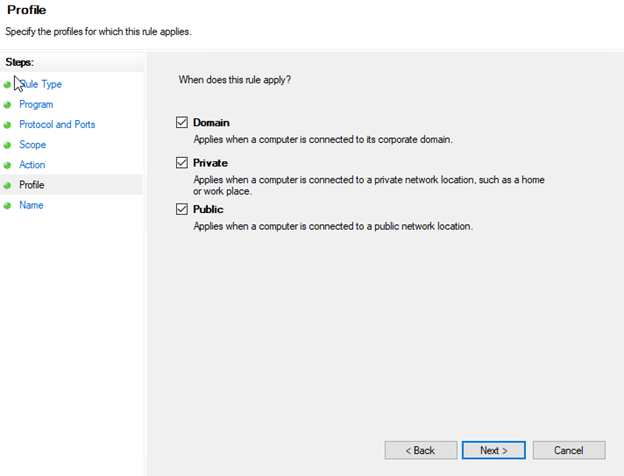Viewport: 624px width, 476px height.
Task: Click the Domain label text
Action: [211, 123]
